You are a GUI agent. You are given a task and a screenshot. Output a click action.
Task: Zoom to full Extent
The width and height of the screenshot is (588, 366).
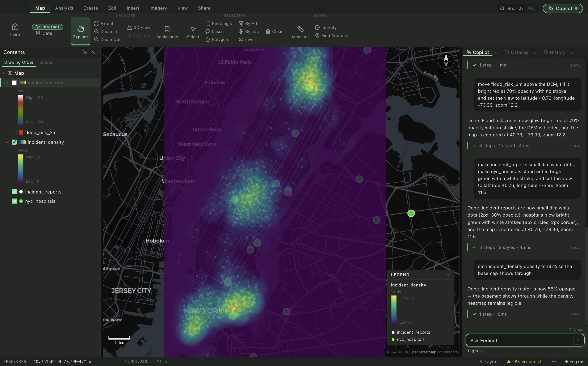point(104,24)
